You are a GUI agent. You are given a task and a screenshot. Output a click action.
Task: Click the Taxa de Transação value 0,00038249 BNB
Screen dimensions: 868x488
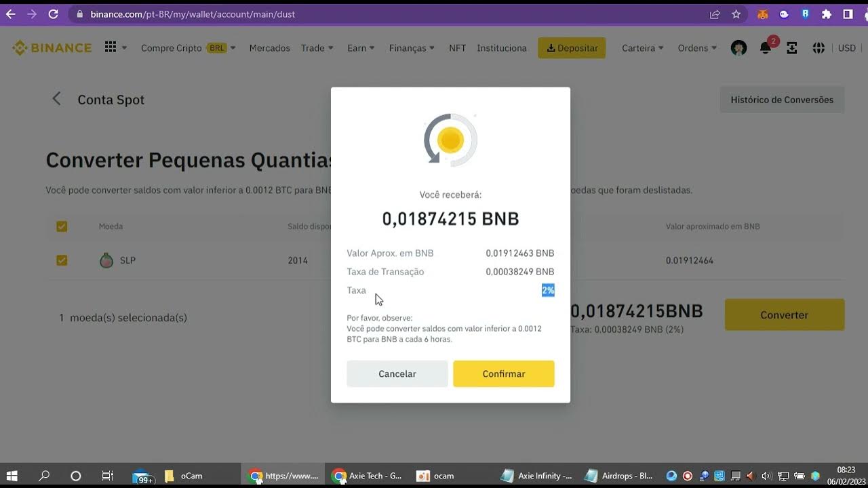coord(520,272)
